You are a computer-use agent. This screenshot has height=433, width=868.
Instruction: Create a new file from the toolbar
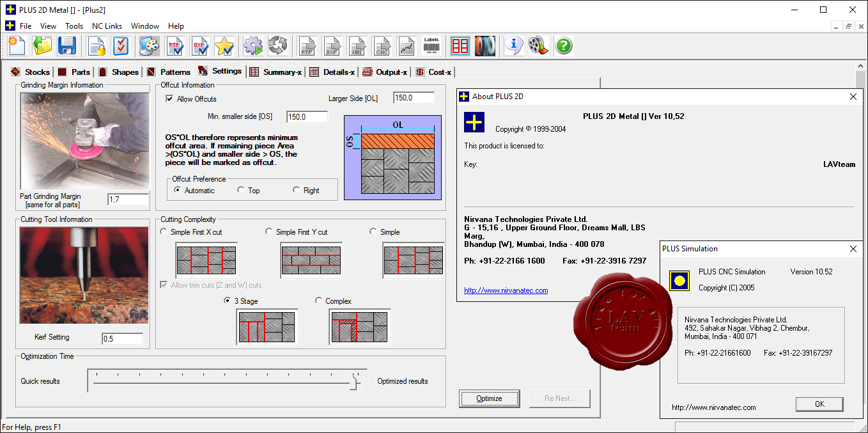tap(17, 45)
